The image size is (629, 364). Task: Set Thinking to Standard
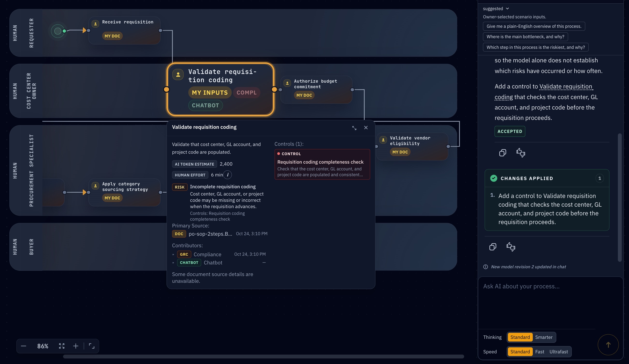[x=520, y=337]
